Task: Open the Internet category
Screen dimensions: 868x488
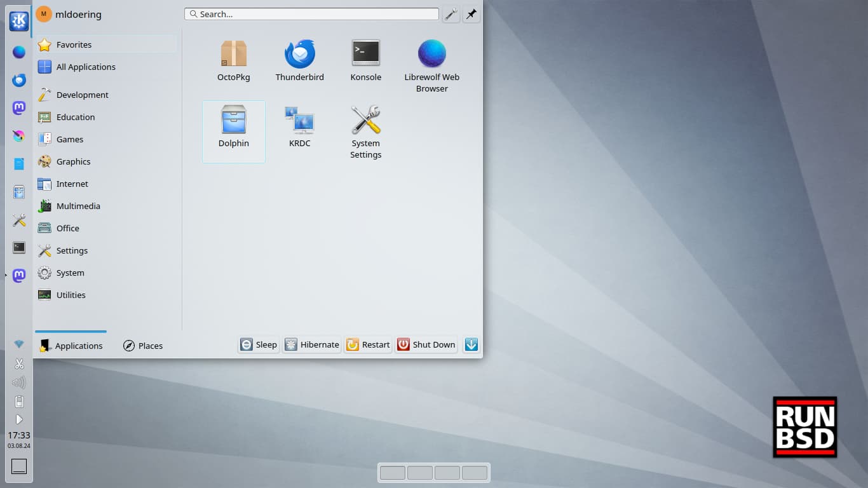Action: coord(106,184)
